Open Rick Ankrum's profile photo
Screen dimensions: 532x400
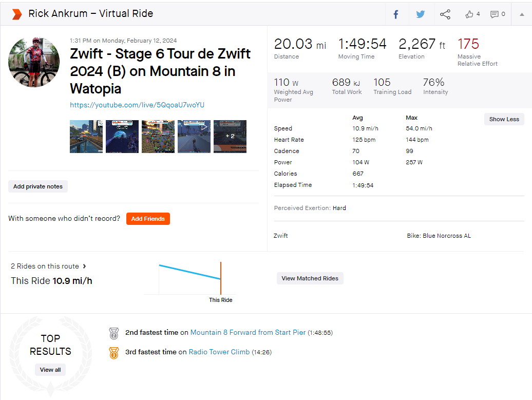34,62
